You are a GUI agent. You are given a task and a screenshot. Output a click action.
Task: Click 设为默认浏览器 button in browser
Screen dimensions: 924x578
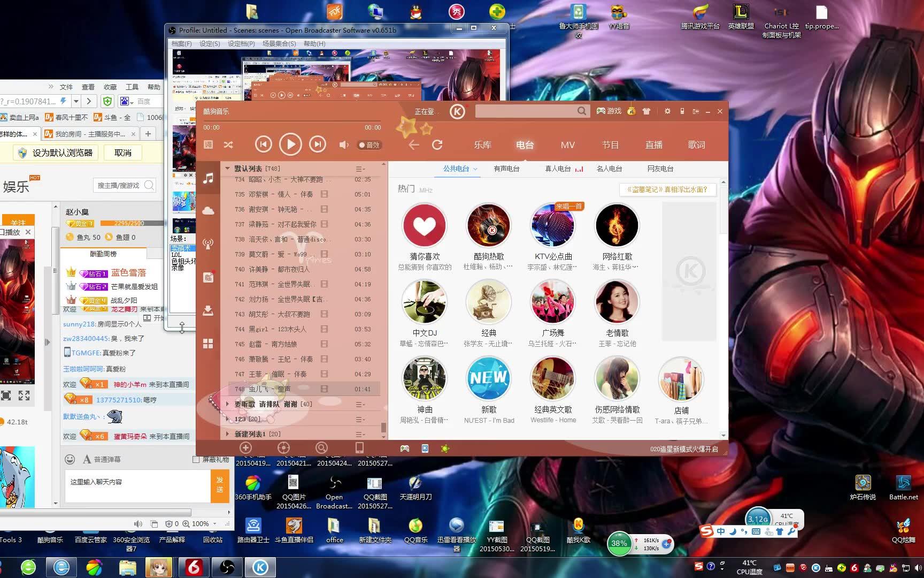[x=57, y=153]
